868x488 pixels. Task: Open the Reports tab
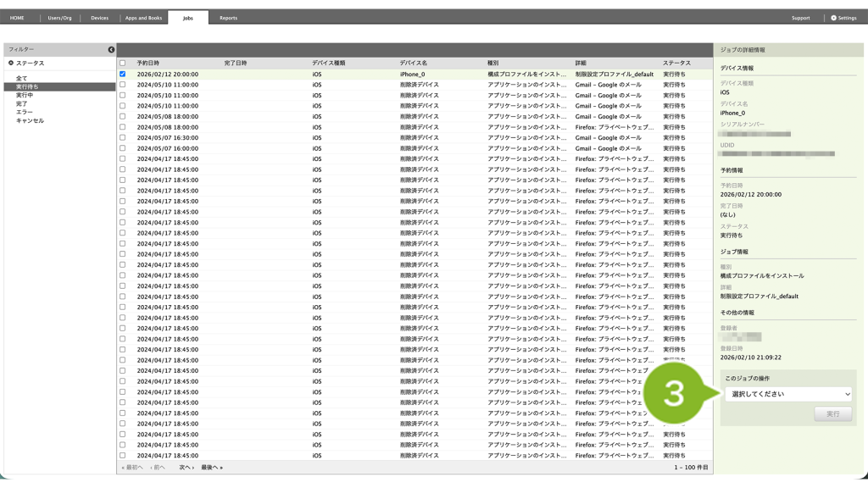click(228, 18)
